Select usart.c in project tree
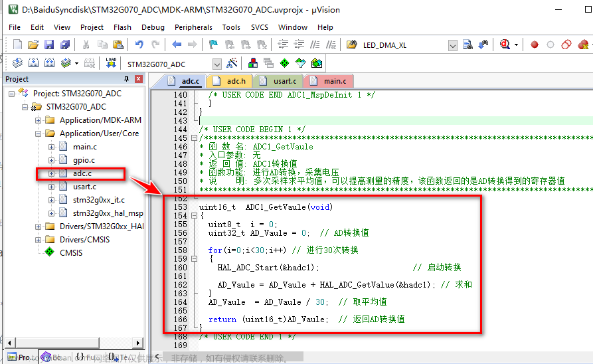This screenshot has height=364, width=593. [84, 187]
